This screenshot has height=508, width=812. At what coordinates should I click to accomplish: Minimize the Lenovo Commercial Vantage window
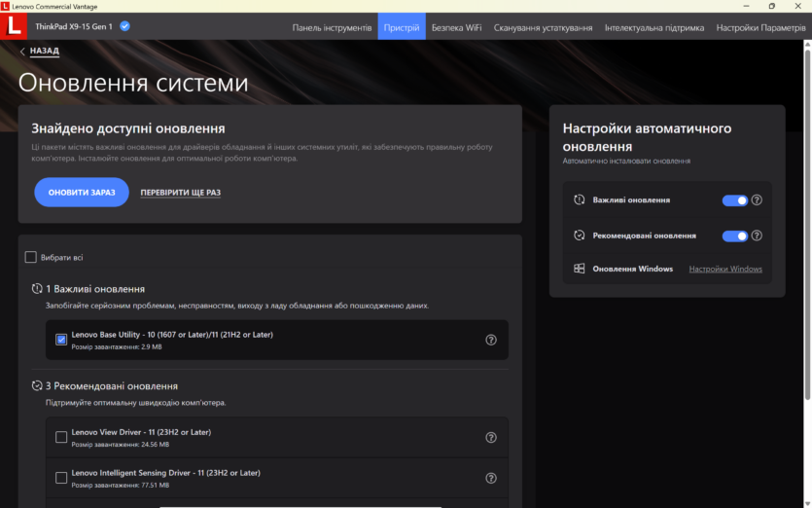[x=746, y=6]
